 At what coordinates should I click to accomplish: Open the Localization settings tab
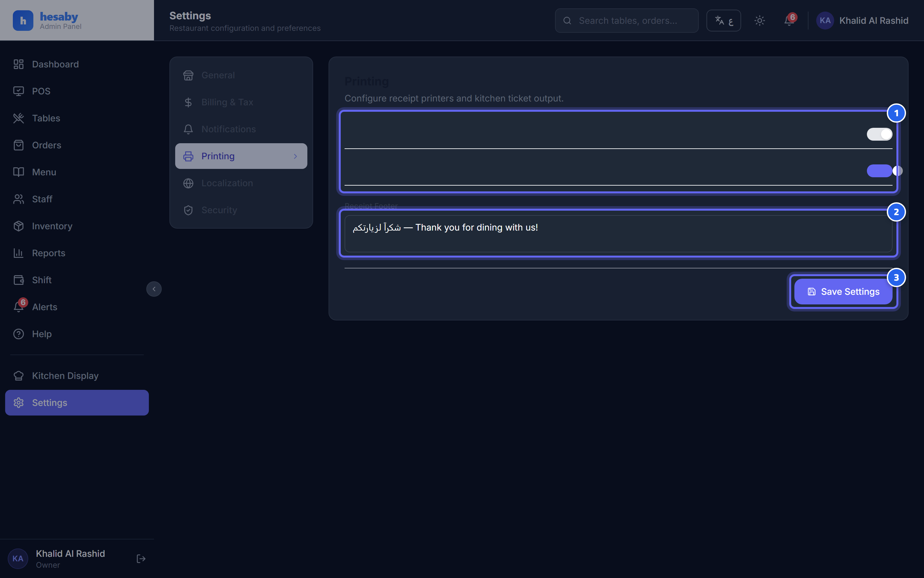coord(241,183)
